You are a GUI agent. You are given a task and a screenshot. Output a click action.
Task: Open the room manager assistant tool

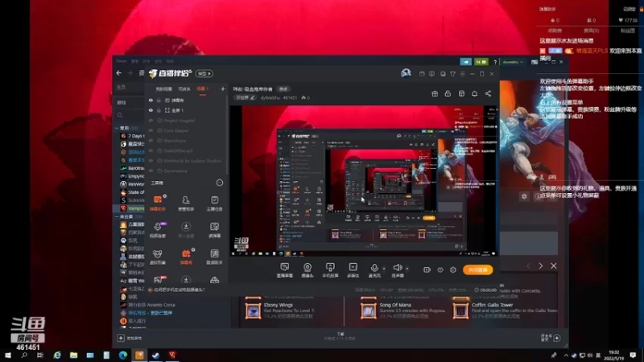coord(186,203)
